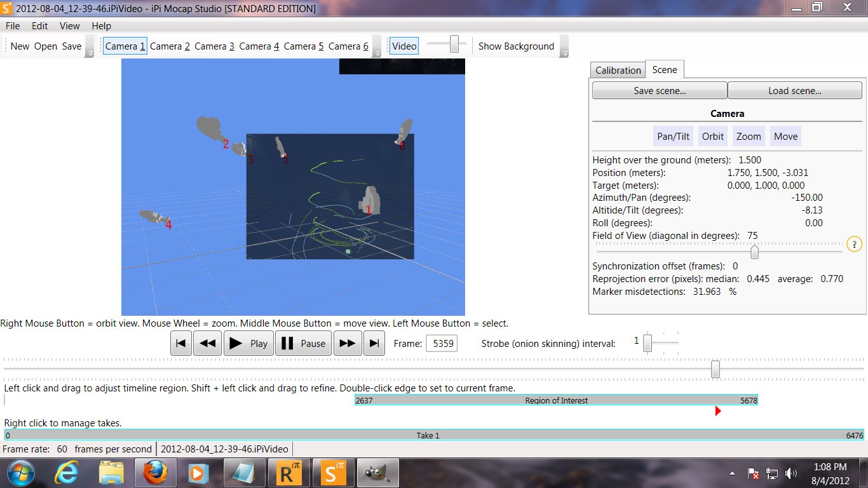Open the View menu

[x=70, y=26]
